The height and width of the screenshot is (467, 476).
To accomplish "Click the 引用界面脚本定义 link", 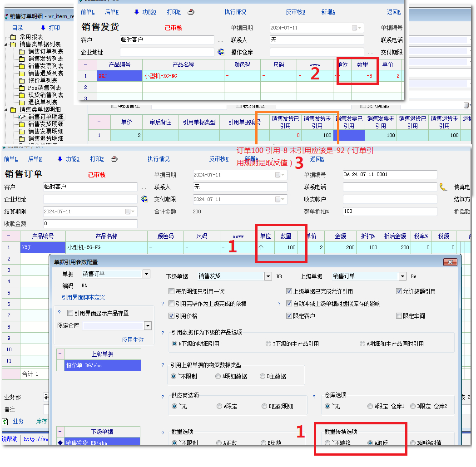I will 83,297.
